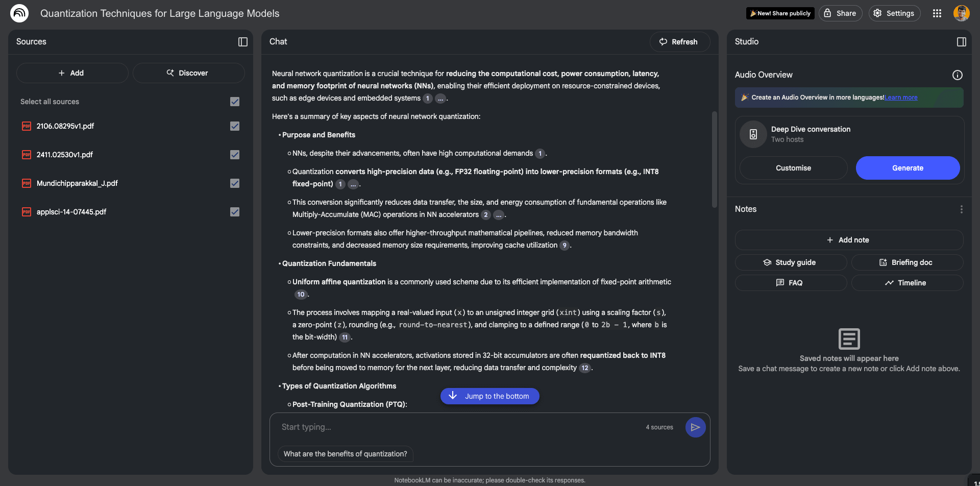Click the NotebookLM logo
The image size is (980, 486).
[19, 13]
